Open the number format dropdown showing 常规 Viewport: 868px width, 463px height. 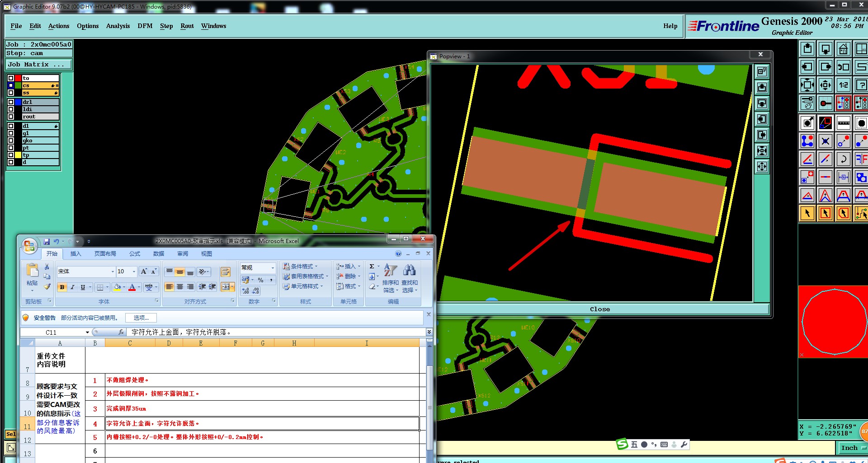click(273, 268)
